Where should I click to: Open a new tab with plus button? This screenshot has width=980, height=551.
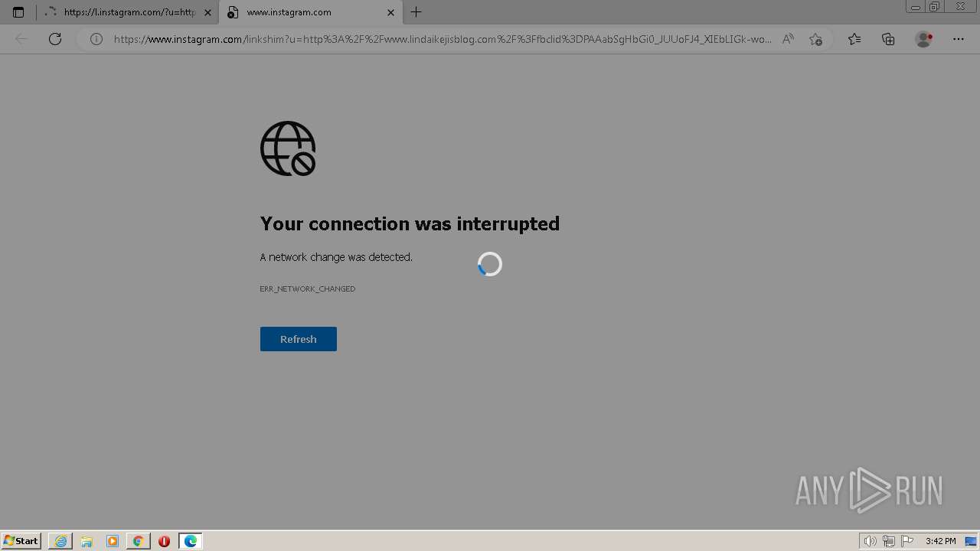click(x=416, y=12)
